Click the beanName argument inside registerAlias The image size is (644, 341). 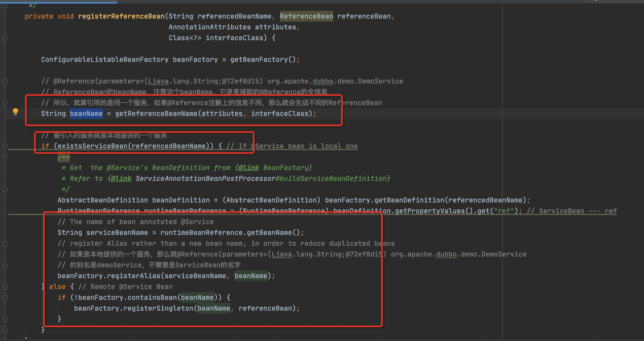251,276
